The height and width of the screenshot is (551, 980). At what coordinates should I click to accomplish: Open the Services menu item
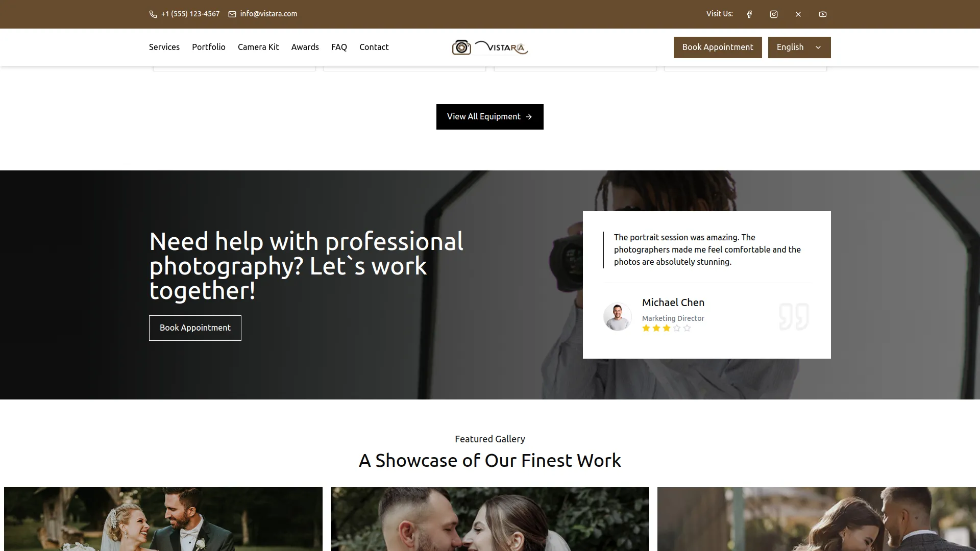(164, 47)
